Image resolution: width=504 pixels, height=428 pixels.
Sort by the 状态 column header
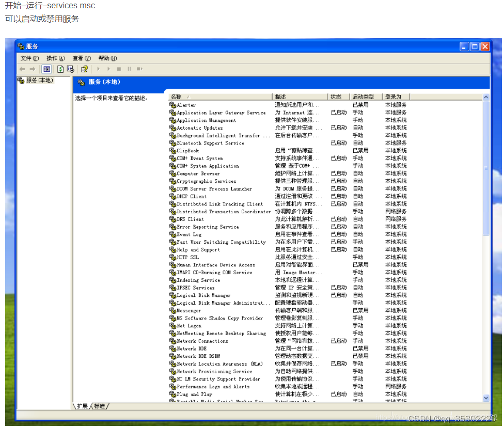pos(339,97)
